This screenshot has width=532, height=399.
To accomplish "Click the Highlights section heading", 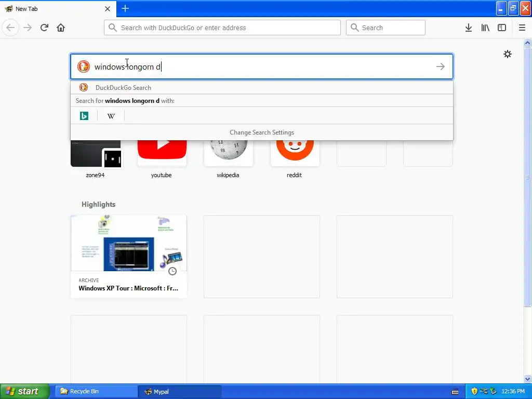I will [x=98, y=204].
